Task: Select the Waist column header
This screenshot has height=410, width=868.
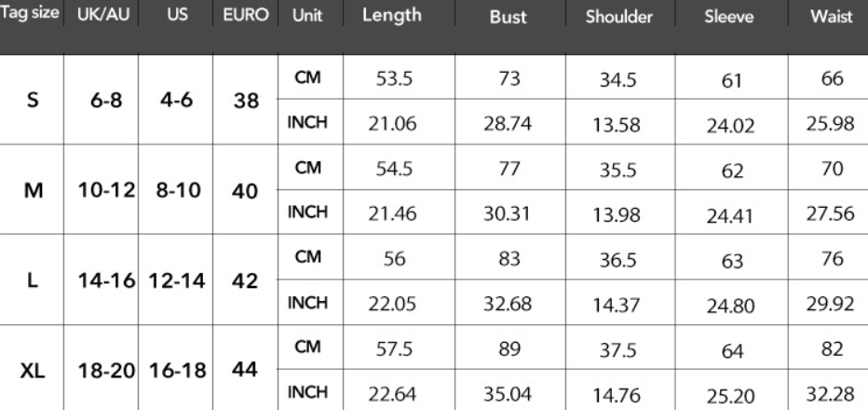Action: coord(831,17)
